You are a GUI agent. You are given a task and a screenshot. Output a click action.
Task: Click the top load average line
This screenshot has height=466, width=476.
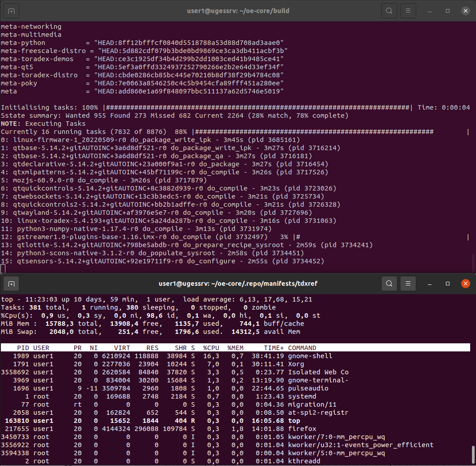(x=156, y=299)
